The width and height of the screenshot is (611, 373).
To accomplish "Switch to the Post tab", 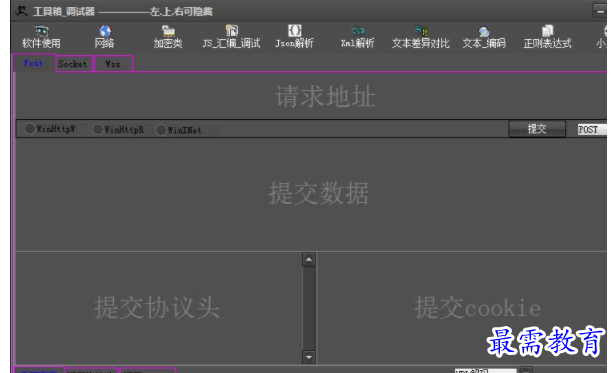I will [34, 63].
